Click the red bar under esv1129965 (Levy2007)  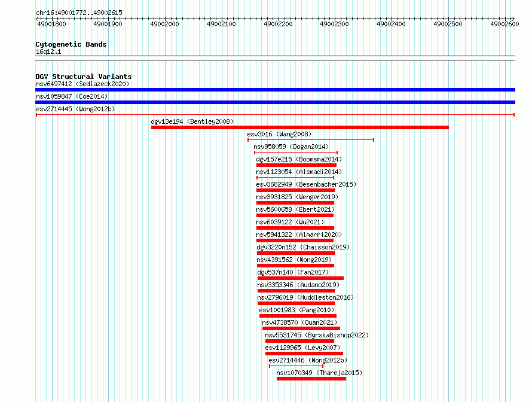pyautogui.click(x=304, y=354)
